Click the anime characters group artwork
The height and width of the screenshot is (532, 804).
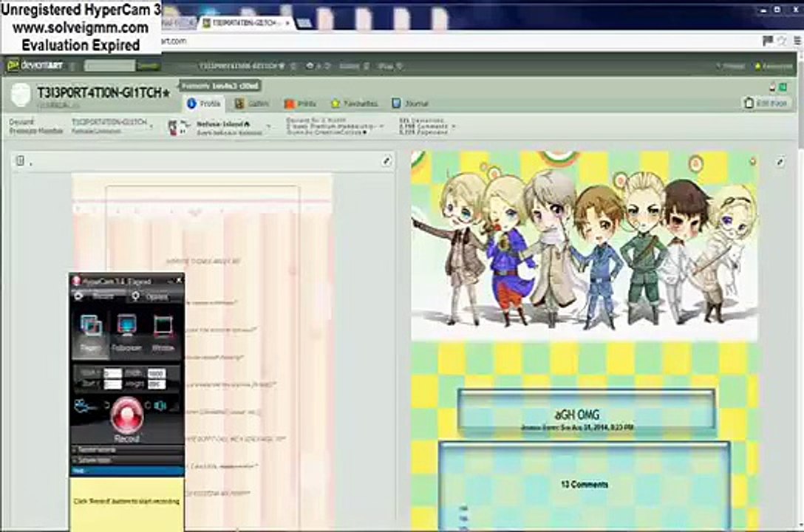pyautogui.click(x=585, y=246)
